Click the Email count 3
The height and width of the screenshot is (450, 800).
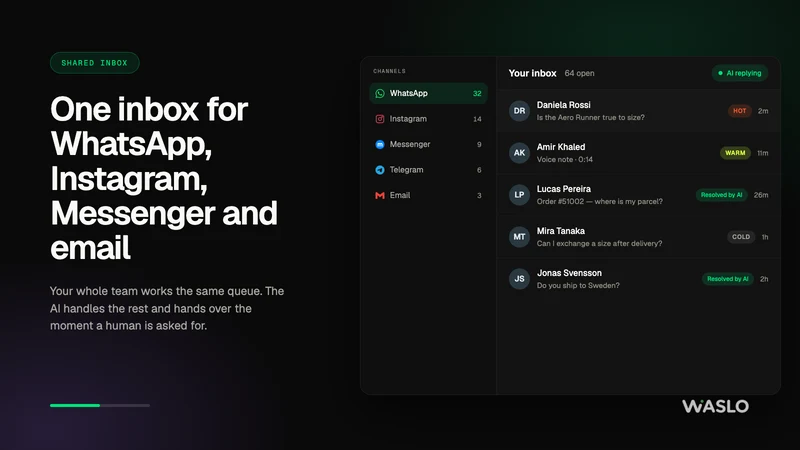[479, 195]
